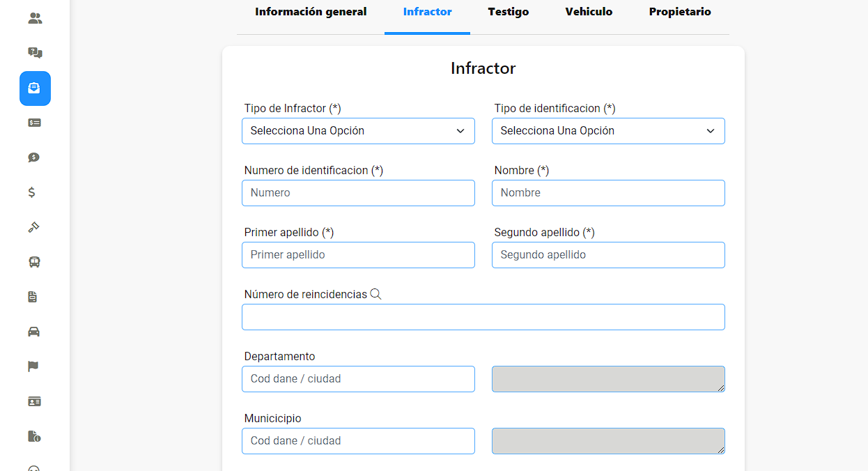Open the question chat bubbles sidebar icon
Image resolution: width=868 pixels, height=471 pixels.
[x=35, y=53]
